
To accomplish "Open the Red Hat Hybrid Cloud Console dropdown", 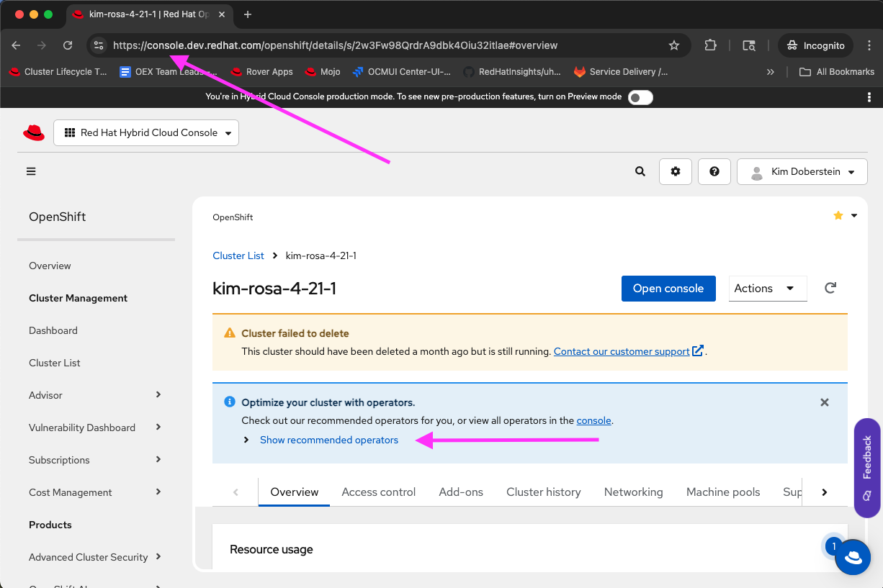I will click(x=146, y=132).
